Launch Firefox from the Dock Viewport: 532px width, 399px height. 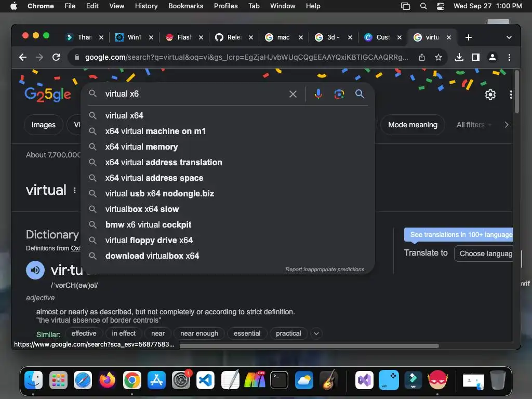pos(107,380)
